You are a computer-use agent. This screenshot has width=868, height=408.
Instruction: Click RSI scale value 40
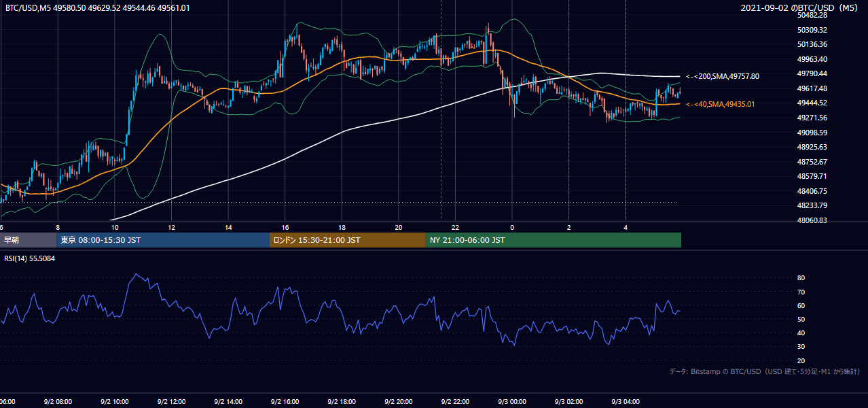801,333
